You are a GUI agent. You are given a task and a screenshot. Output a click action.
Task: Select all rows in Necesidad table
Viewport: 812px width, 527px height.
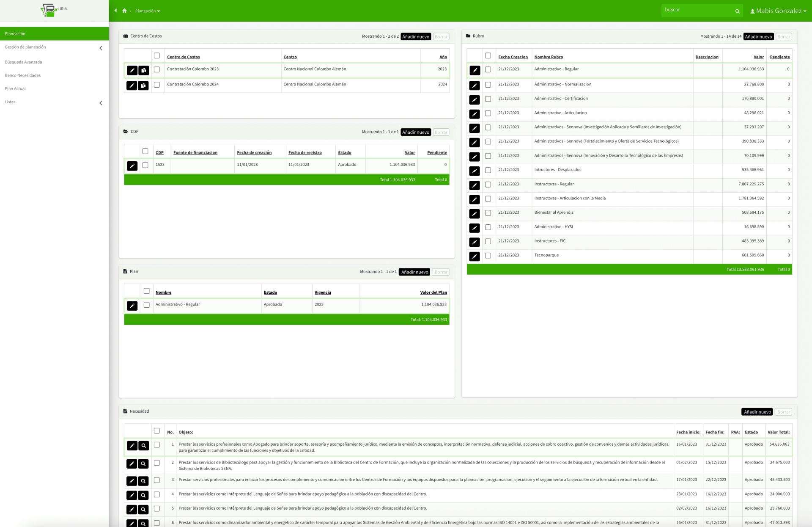(157, 431)
